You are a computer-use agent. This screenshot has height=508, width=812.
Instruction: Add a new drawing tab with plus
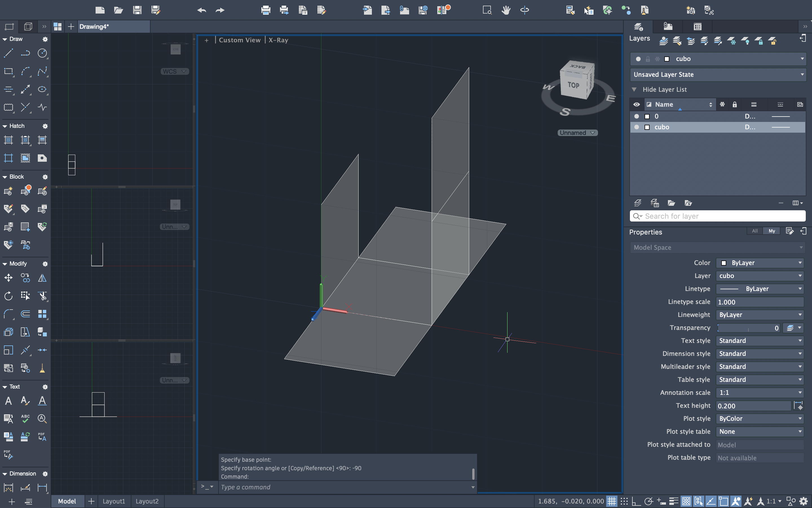[x=71, y=27]
